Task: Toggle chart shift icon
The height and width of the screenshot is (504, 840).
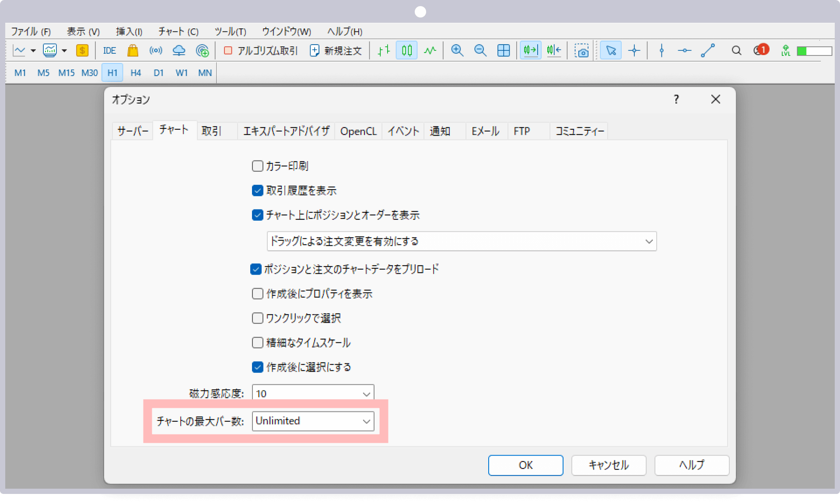Action: pos(554,51)
